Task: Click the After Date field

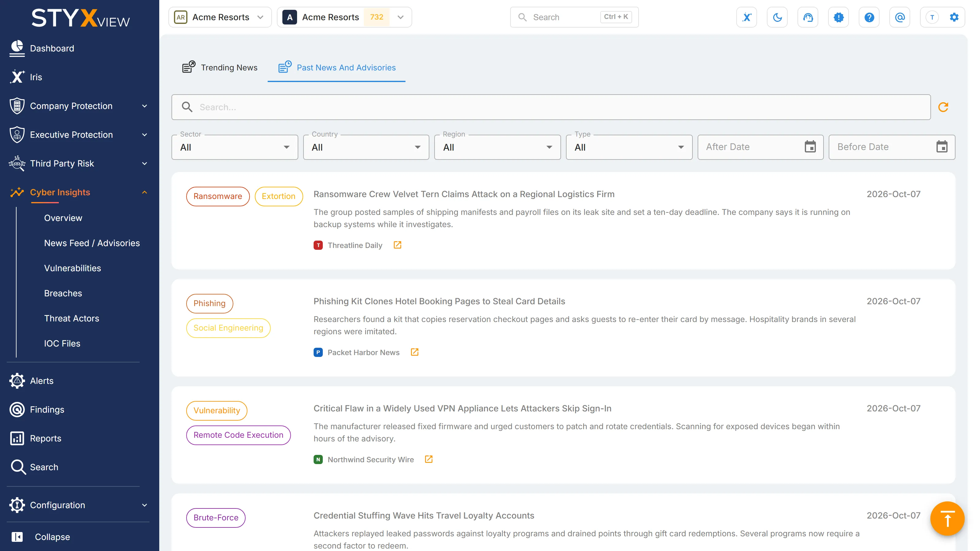Action: (760, 147)
